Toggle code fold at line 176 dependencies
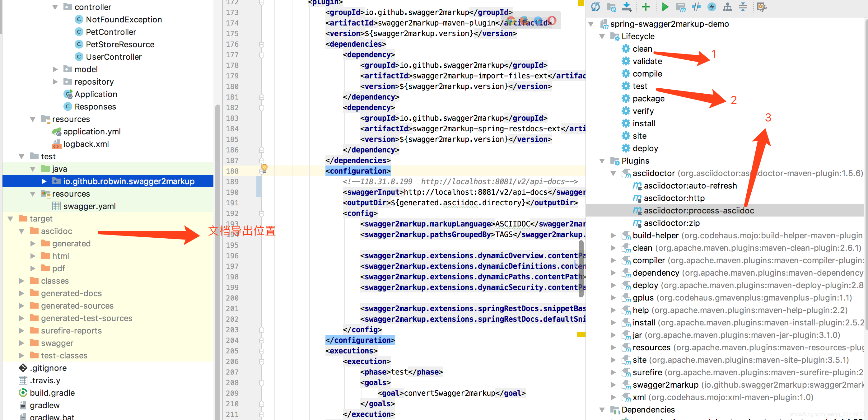This screenshot has height=420, width=868. pyautogui.click(x=261, y=44)
